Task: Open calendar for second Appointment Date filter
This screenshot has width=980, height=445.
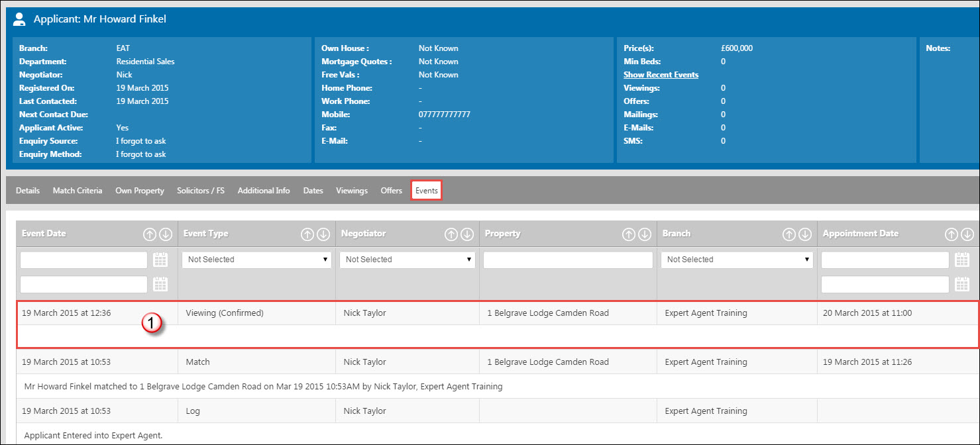Action: coord(962,284)
